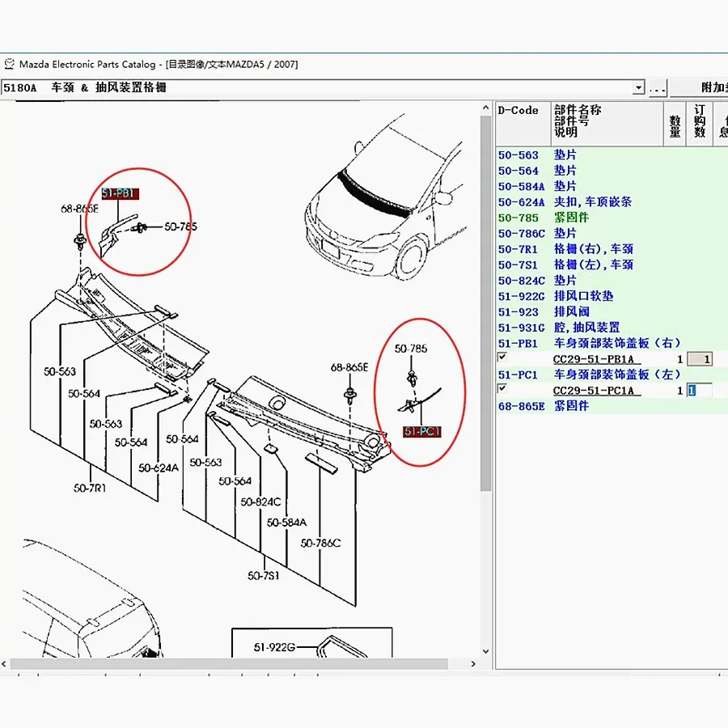Image resolution: width=728 pixels, height=728 pixels.
Task: Click the ellipsis browse button beside section dropdown
Action: (x=657, y=87)
